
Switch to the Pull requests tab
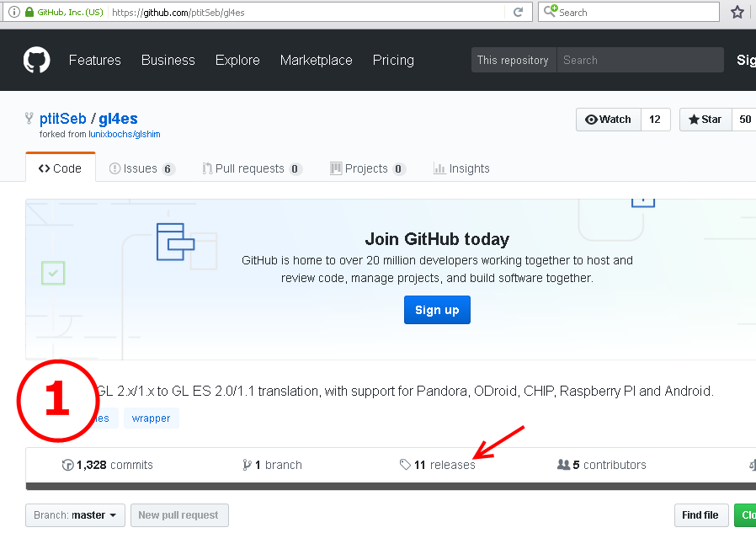pos(251,168)
